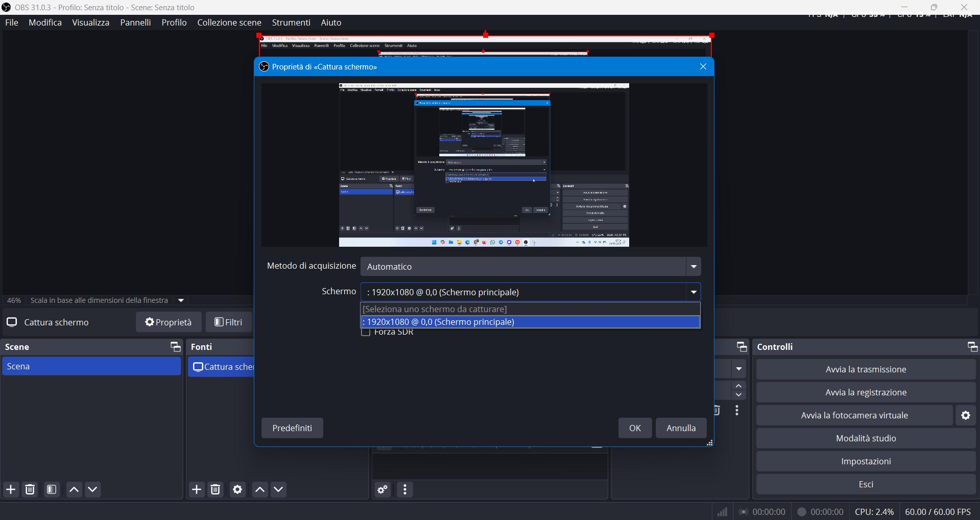The image size is (980, 520).
Task: Expand the Metodo di acquisizione dropdown
Action: tap(694, 267)
